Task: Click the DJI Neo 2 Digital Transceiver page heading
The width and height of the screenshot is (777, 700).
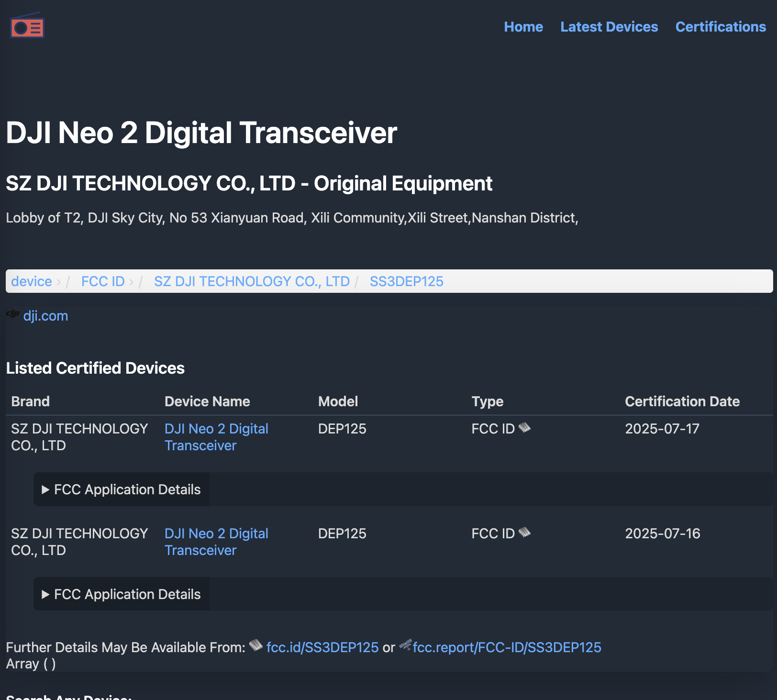Action: (x=201, y=133)
